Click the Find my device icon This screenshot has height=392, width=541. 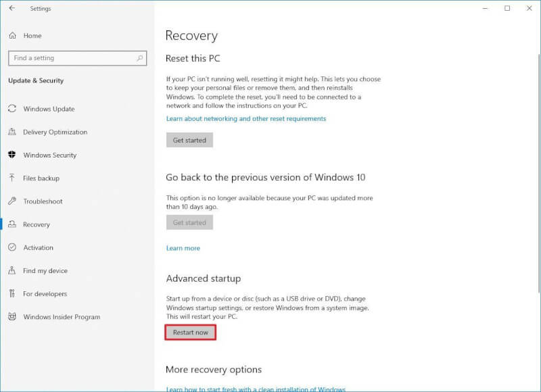12,270
